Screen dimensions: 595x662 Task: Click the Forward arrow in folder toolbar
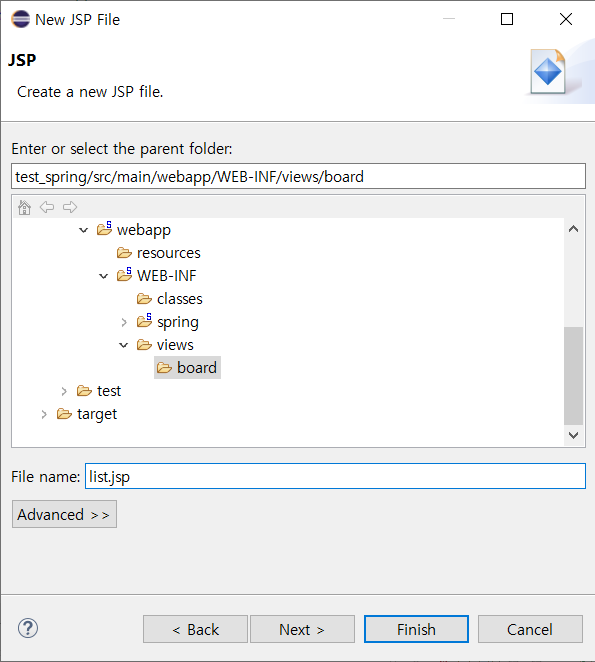tap(70, 207)
